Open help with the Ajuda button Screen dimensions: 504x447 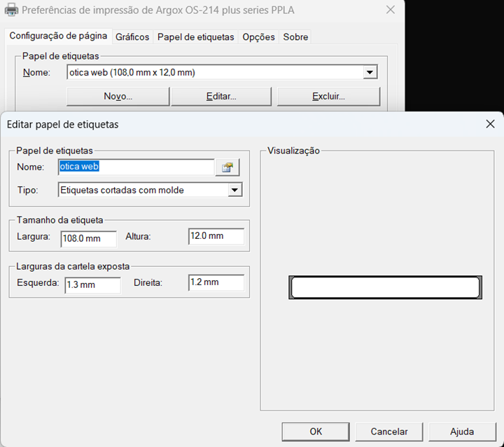462,432
